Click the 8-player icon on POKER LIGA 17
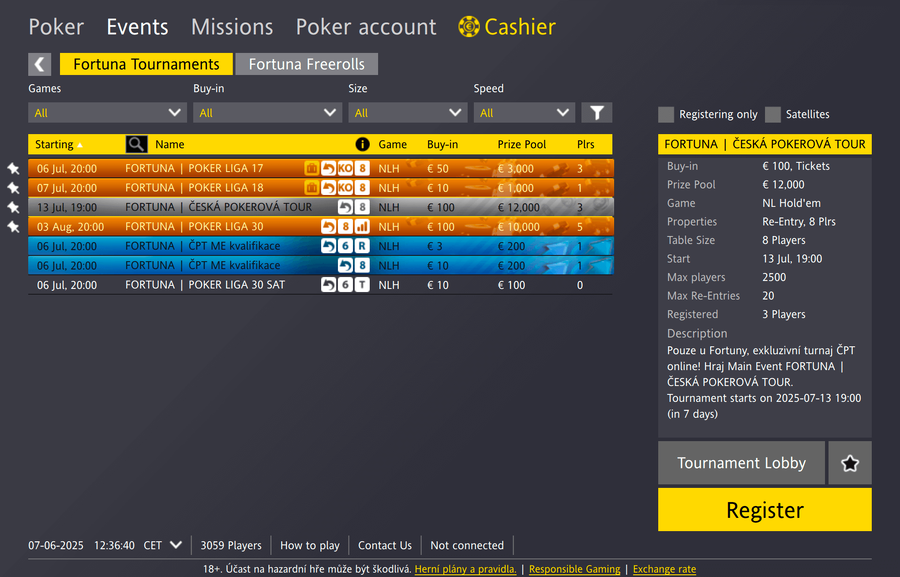The width and height of the screenshot is (900, 577). click(x=362, y=168)
